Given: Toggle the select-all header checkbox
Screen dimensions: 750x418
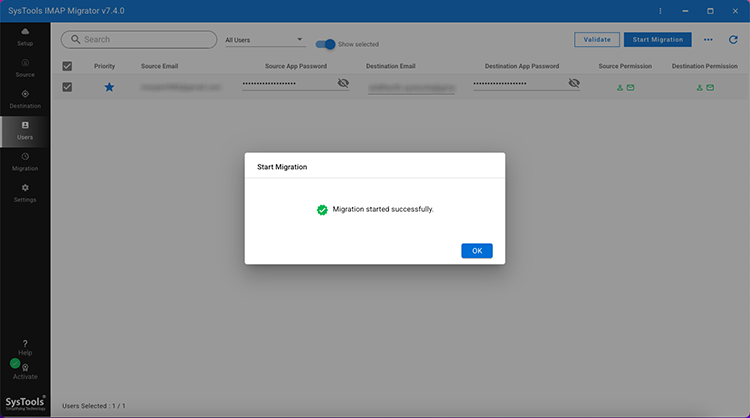Looking at the screenshot, I should click(67, 66).
